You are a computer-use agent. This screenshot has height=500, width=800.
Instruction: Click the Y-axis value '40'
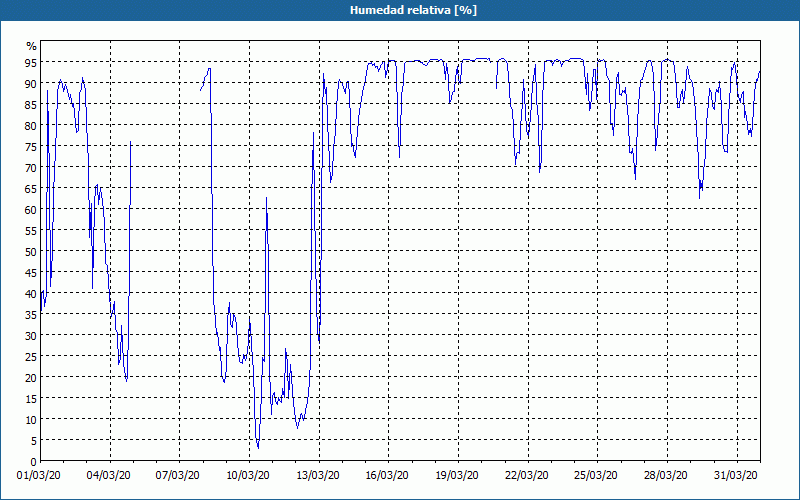(31, 294)
